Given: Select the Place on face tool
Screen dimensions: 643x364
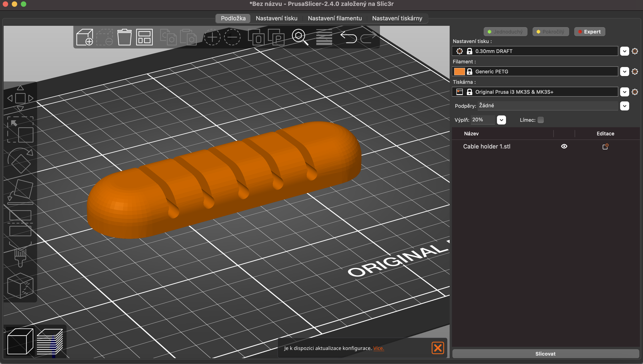Looking at the screenshot, I should tap(20, 192).
